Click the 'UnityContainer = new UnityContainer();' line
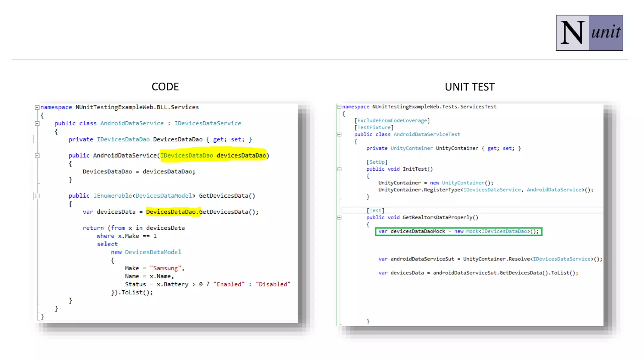644x362 pixels. click(436, 183)
